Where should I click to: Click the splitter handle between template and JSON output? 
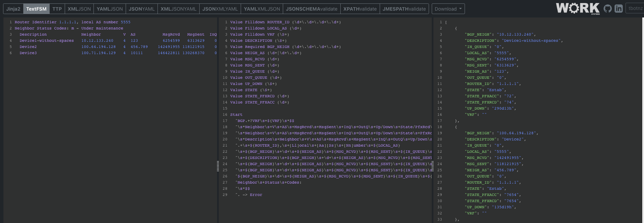pos(432,166)
